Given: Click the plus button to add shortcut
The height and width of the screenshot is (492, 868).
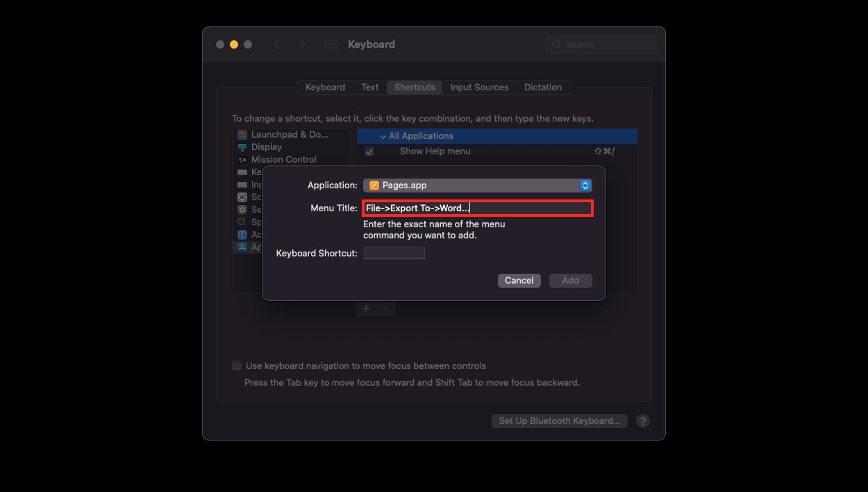Looking at the screenshot, I should click(366, 309).
